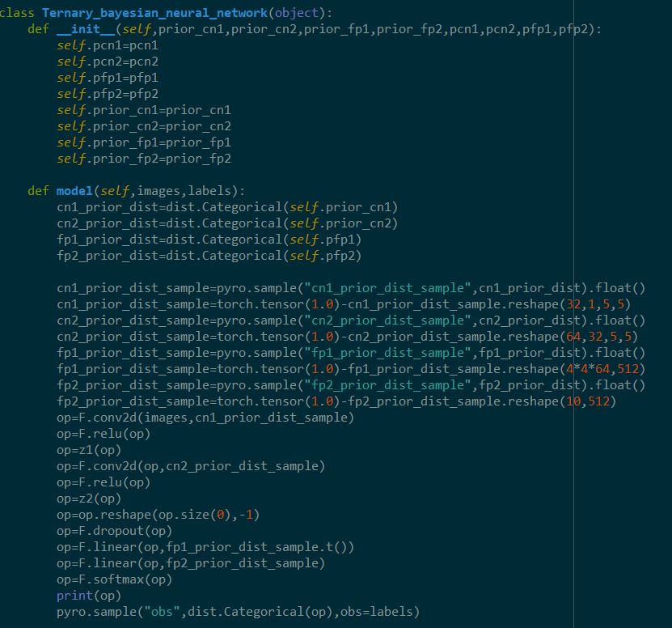Click op=F.conv2d(op,cn2_prior_dist_sample) line

tap(191, 466)
